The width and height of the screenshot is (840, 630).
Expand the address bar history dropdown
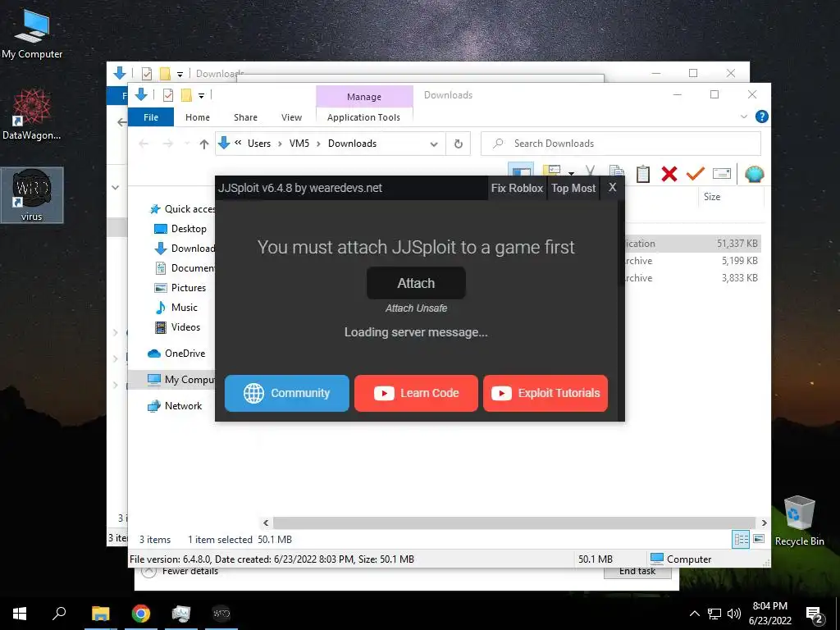(434, 144)
